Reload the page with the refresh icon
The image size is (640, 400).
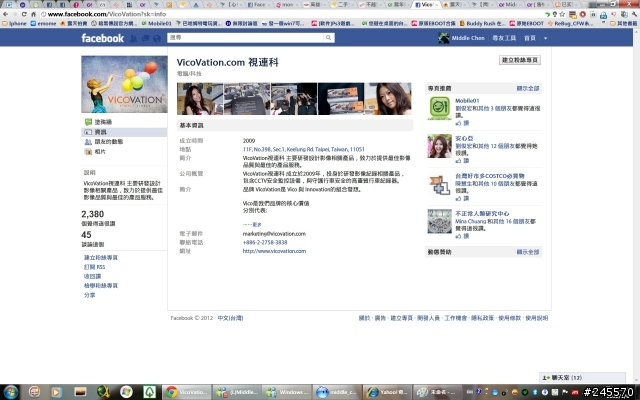coord(24,14)
